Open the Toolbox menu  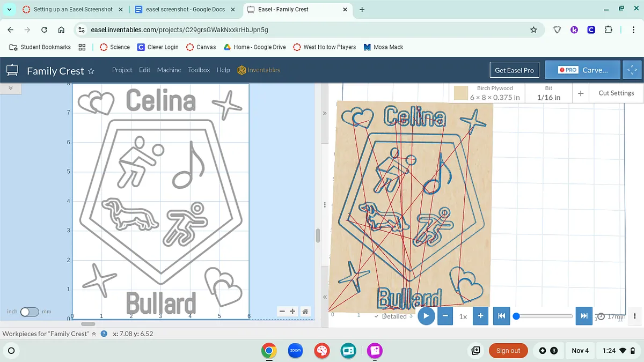coord(199,70)
